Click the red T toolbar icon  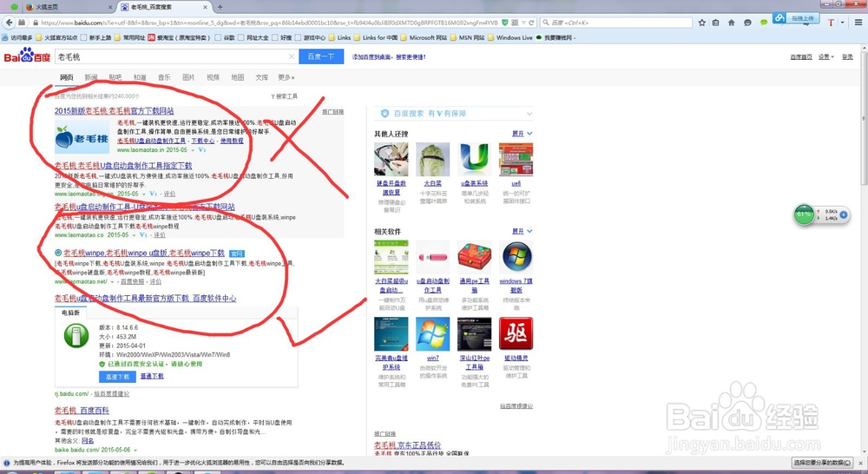[831, 23]
